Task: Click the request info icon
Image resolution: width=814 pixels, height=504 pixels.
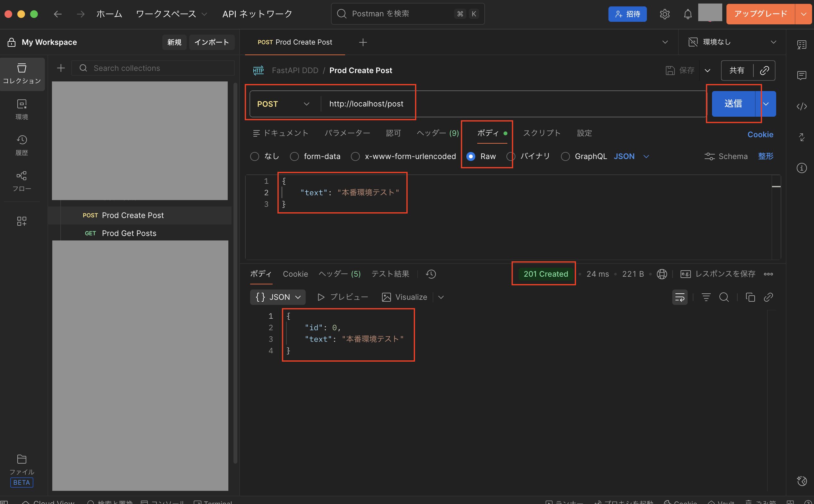Action: [x=801, y=168]
